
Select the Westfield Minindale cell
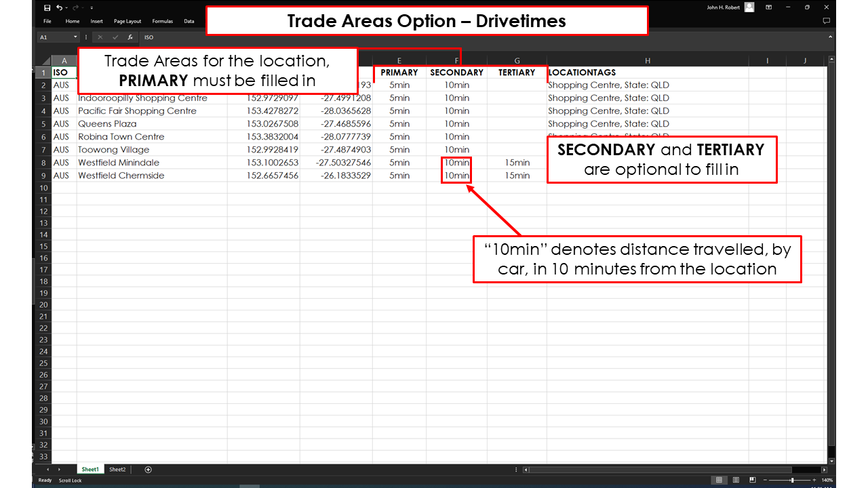[x=152, y=163]
